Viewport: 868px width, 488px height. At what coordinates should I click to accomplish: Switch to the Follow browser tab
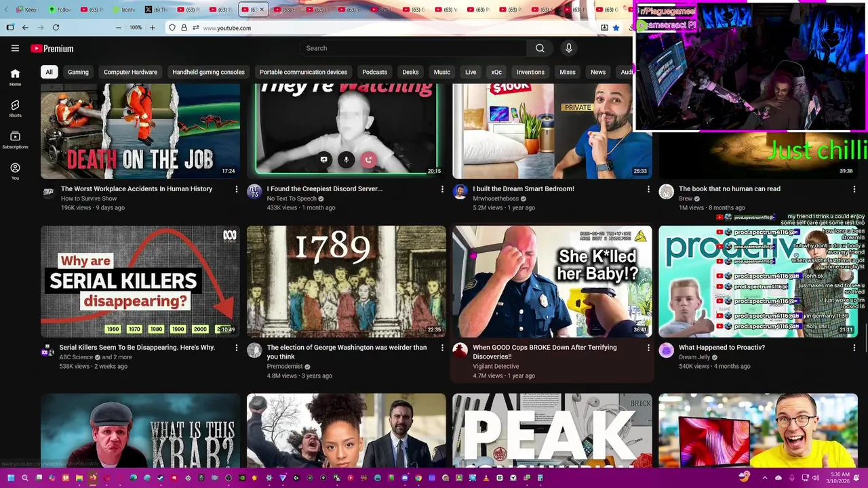pos(60,9)
